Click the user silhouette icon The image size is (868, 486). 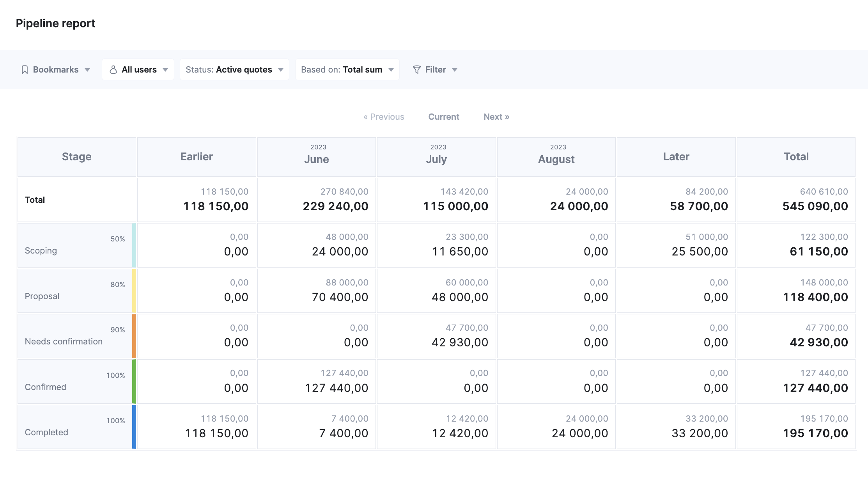tap(113, 70)
